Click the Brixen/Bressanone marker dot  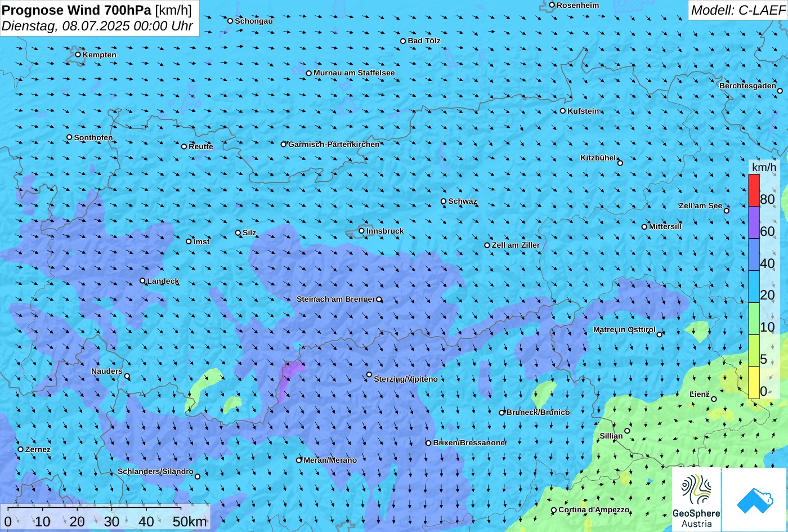428,443
